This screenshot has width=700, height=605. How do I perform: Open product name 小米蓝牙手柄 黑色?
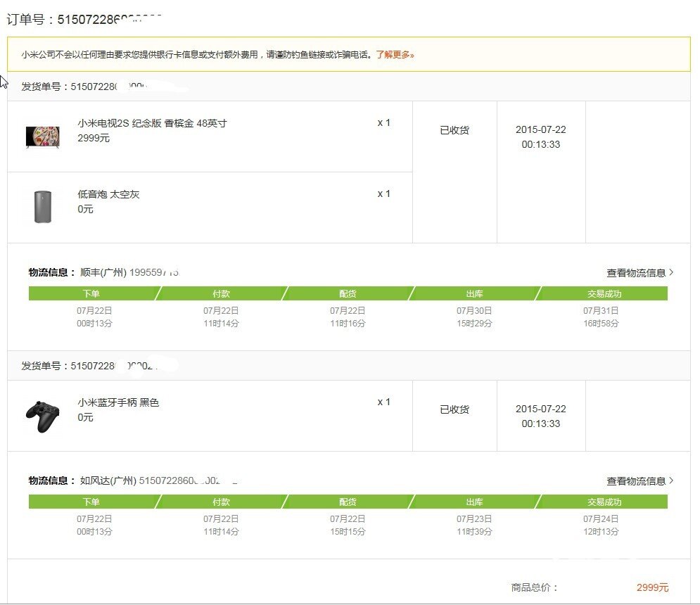(118, 402)
